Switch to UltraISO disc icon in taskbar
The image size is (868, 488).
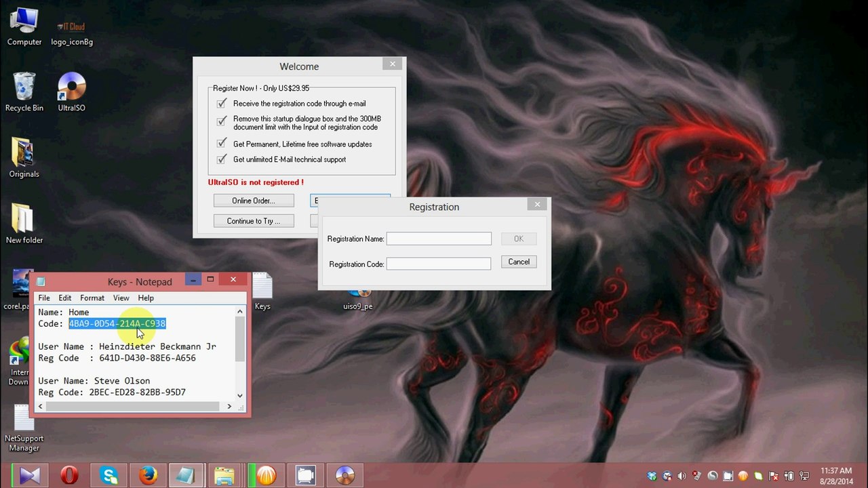click(344, 476)
